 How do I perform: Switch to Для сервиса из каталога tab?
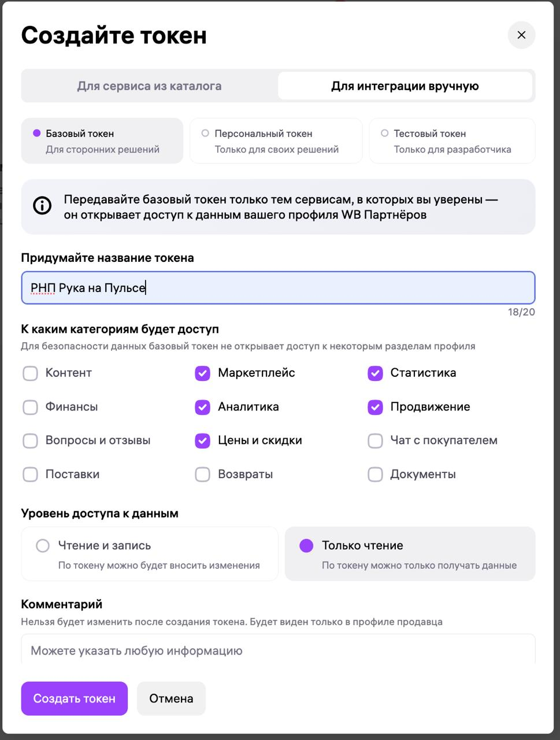tap(150, 86)
